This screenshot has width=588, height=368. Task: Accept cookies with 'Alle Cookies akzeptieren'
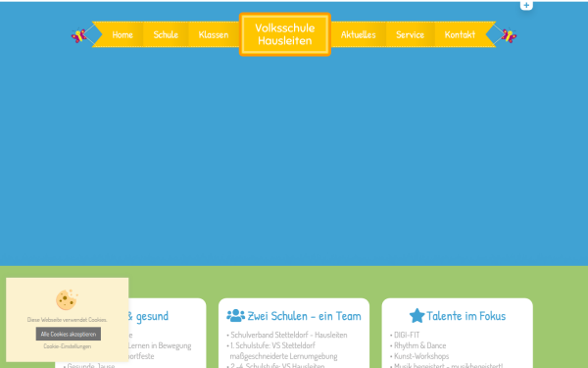pos(69,334)
